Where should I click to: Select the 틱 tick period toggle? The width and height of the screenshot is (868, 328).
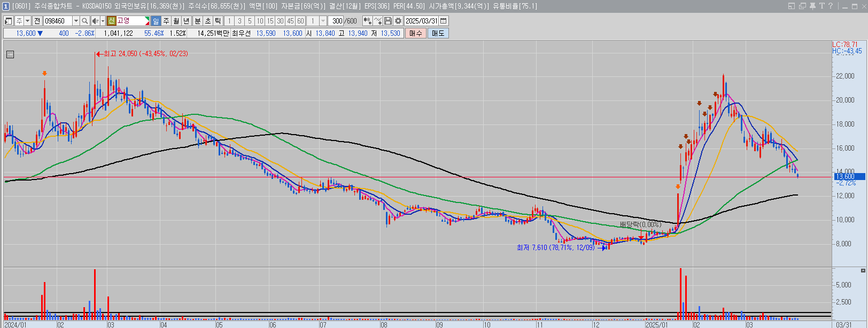[218, 21]
